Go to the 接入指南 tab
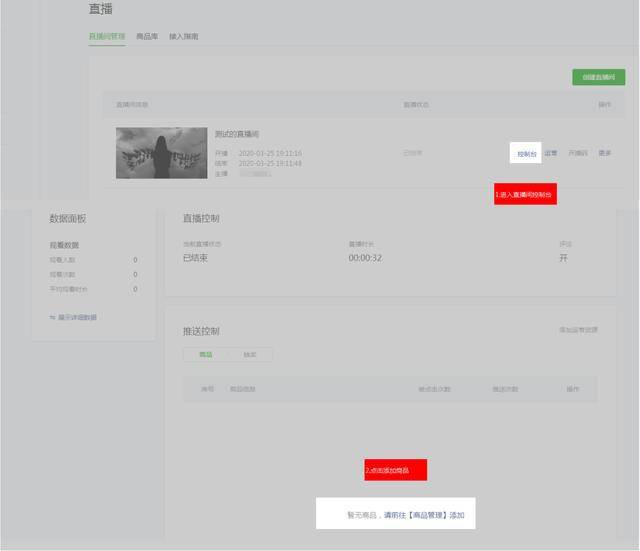This screenshot has width=640, height=551. point(183,37)
